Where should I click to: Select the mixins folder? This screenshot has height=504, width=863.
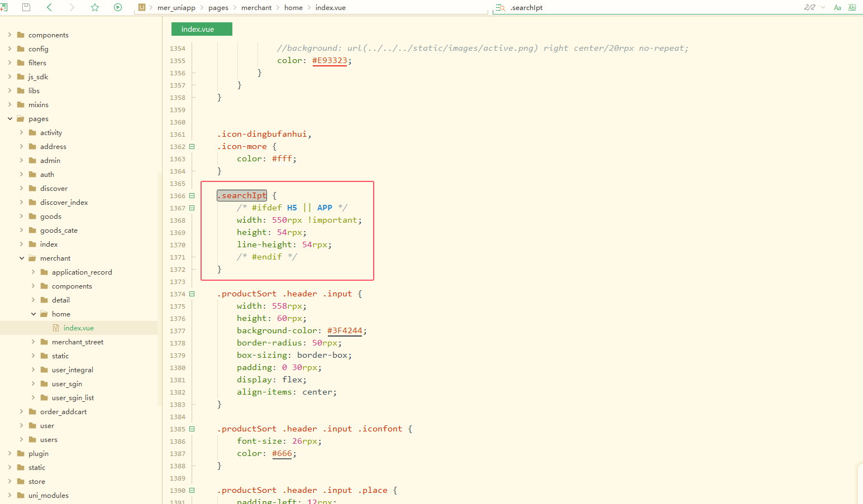pos(39,104)
